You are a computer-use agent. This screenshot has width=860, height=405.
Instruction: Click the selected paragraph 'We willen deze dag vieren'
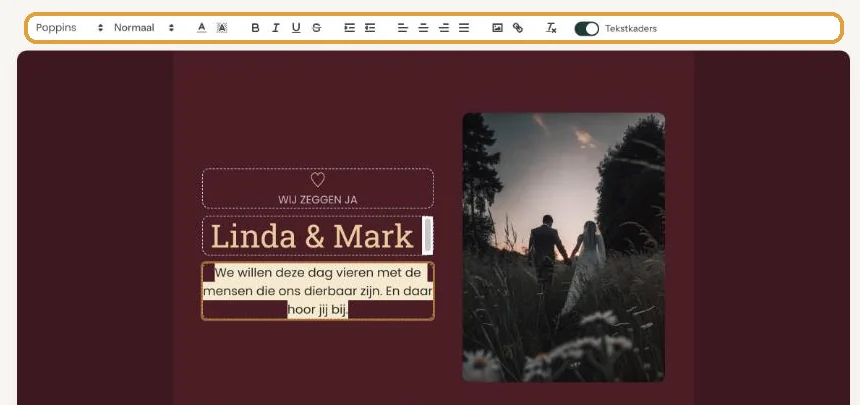318,291
